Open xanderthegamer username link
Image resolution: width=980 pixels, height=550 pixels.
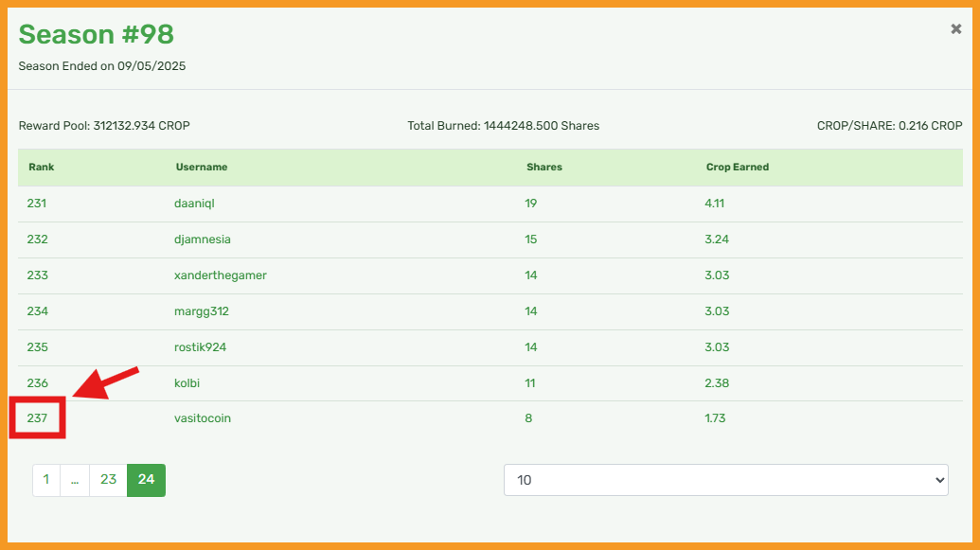[220, 275]
